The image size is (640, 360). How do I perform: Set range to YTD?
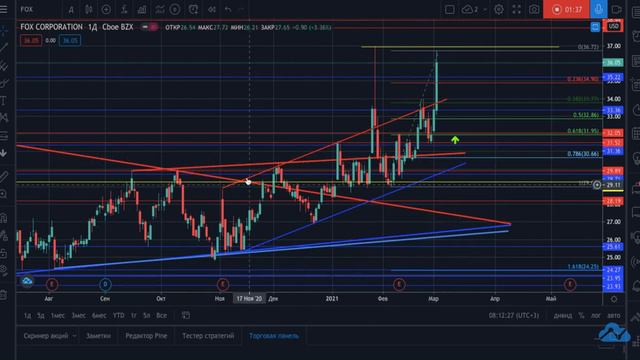pos(119,316)
